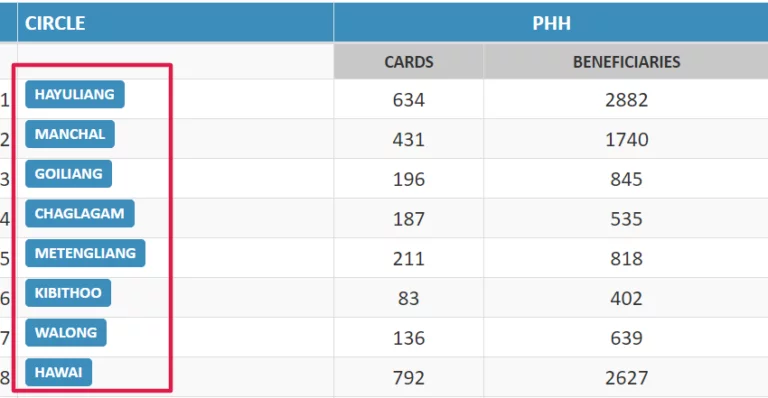Select beneficiaries value 2882
Viewport: 768px width, 398px height.
(626, 100)
